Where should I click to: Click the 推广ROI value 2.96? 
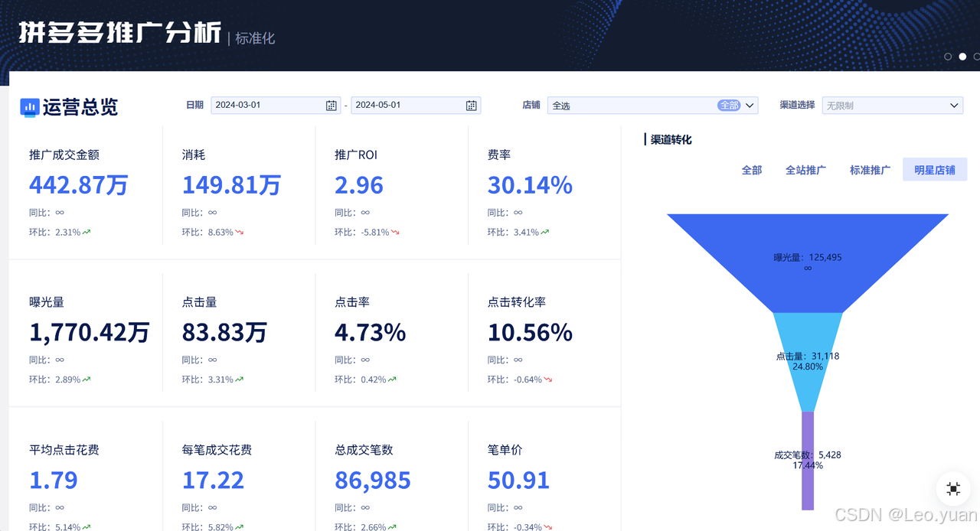[x=359, y=185]
